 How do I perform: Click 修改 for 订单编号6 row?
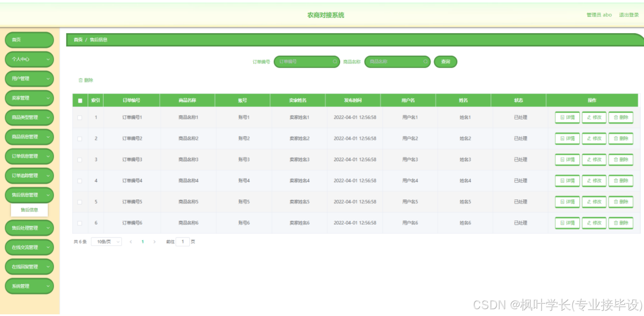[x=594, y=223]
